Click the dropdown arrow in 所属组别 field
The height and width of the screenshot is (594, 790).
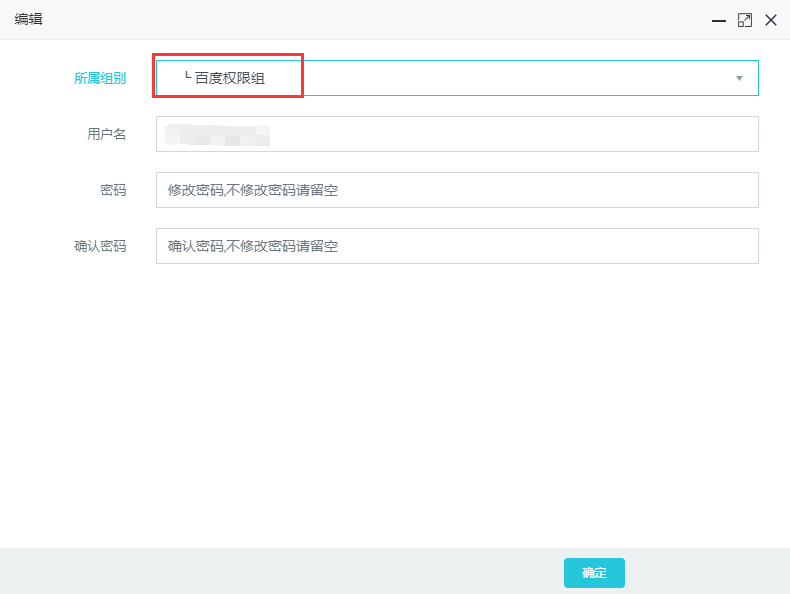pyautogui.click(x=739, y=78)
